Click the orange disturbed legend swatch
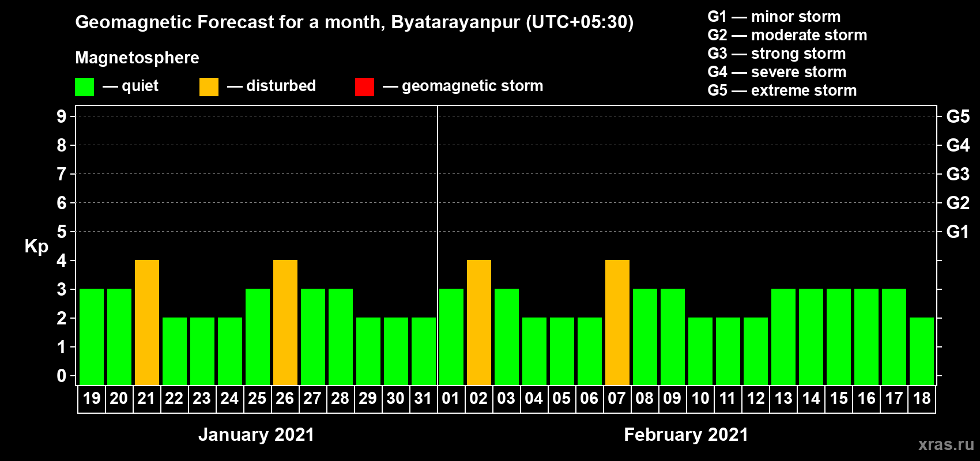The height and width of the screenshot is (461, 980). click(x=209, y=87)
